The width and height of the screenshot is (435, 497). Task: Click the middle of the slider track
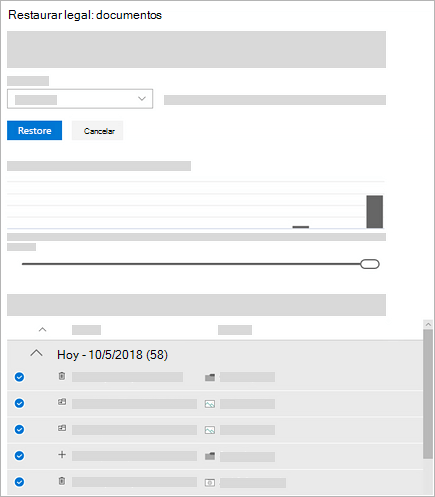coord(191,264)
